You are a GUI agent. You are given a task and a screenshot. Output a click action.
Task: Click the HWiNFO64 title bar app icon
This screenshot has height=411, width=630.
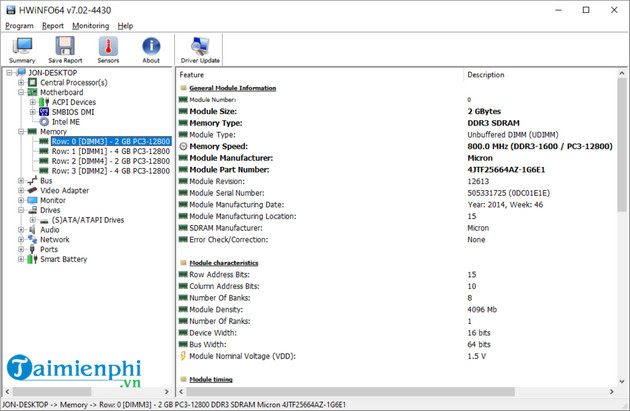click(x=11, y=10)
